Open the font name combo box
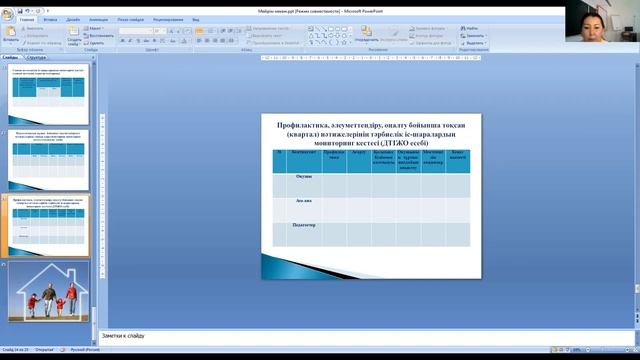Viewport: 640px width, 360px height. (136, 31)
